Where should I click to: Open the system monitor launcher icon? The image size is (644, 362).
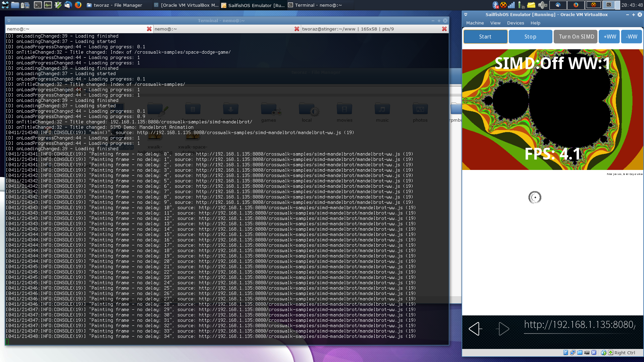(x=48, y=5)
